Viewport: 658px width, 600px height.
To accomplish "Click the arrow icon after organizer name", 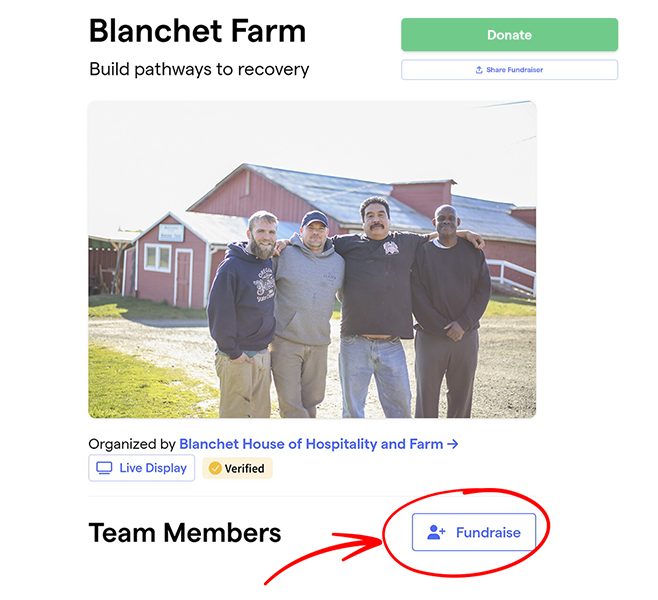I will point(452,443).
